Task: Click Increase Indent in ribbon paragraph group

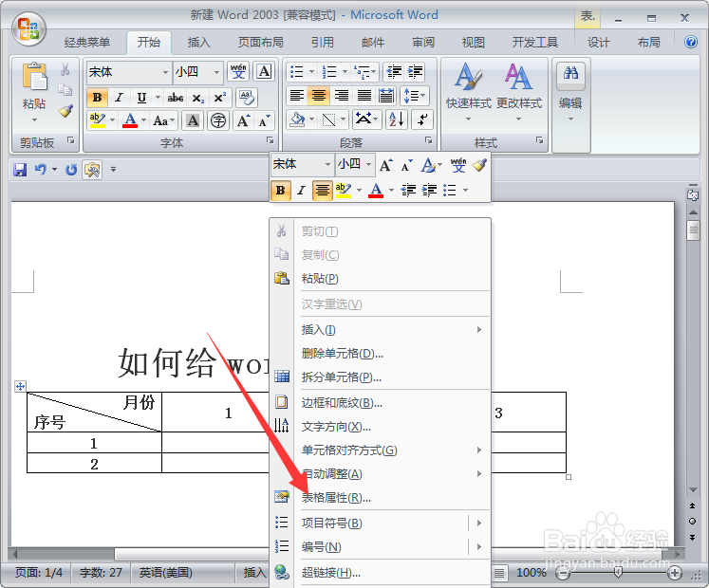Action: [x=415, y=71]
